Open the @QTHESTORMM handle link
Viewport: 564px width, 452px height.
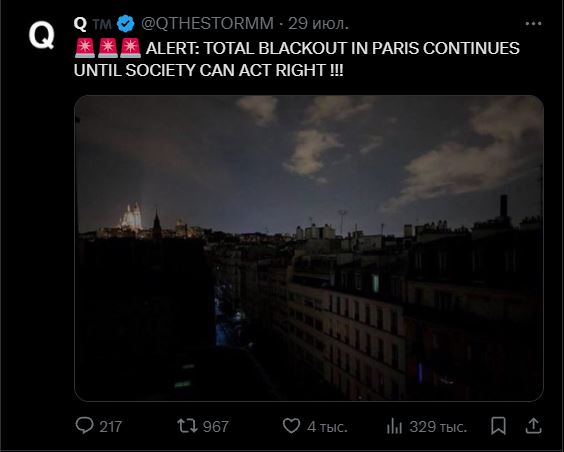(207, 24)
